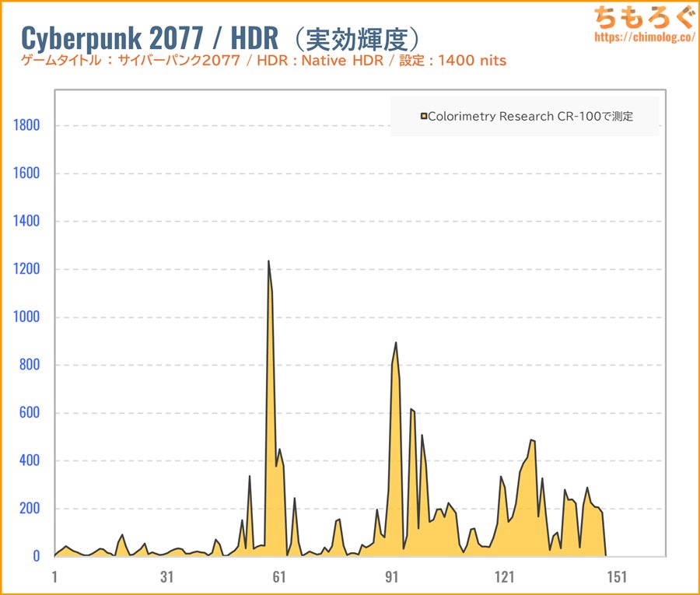This screenshot has height=595, width=700.
Task: Click the x-axis label 31
Action: [x=167, y=577]
